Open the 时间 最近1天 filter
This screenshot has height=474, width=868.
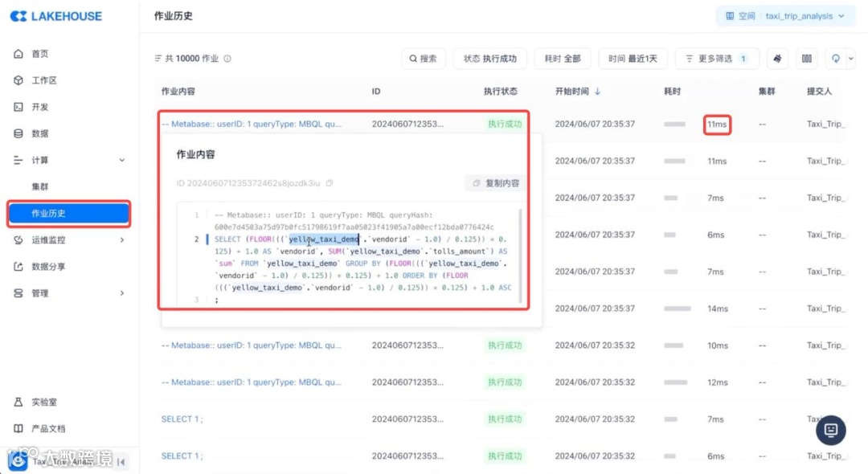click(633, 59)
